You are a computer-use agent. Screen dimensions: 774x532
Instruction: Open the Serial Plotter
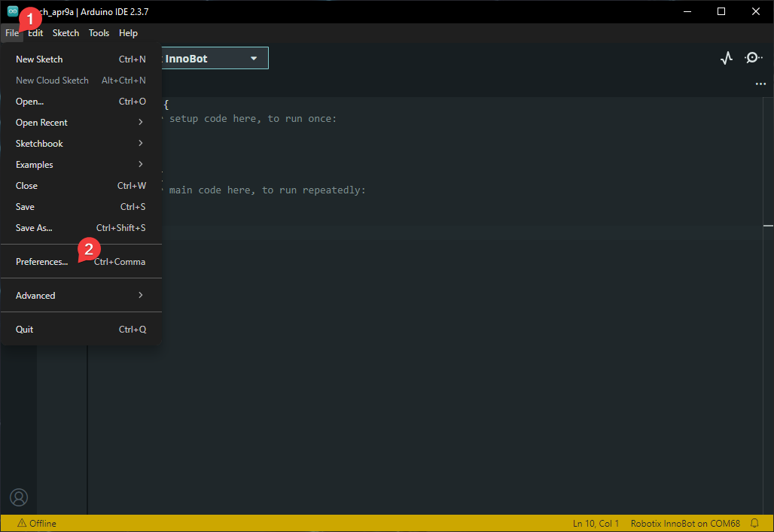726,58
